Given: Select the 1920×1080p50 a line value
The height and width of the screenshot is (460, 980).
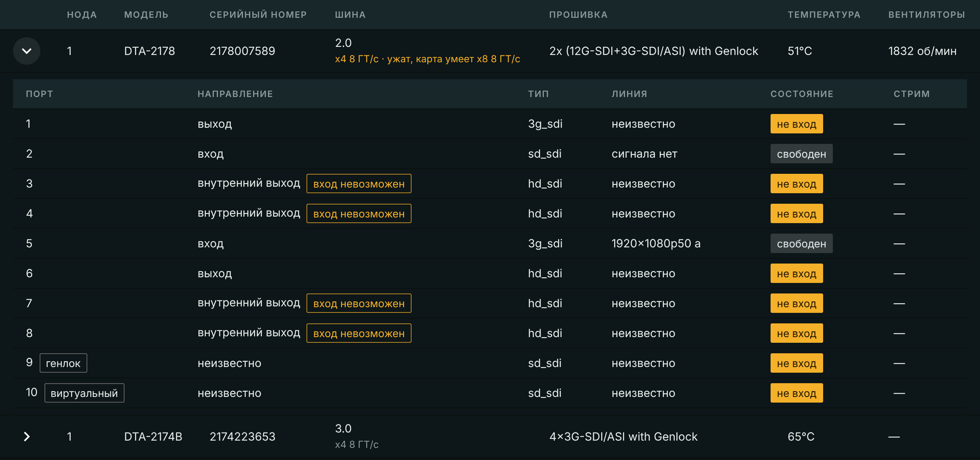Looking at the screenshot, I should pos(656,243).
